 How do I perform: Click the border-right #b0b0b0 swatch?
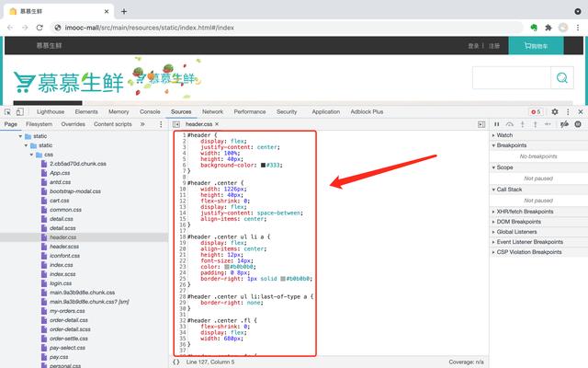[283, 279]
